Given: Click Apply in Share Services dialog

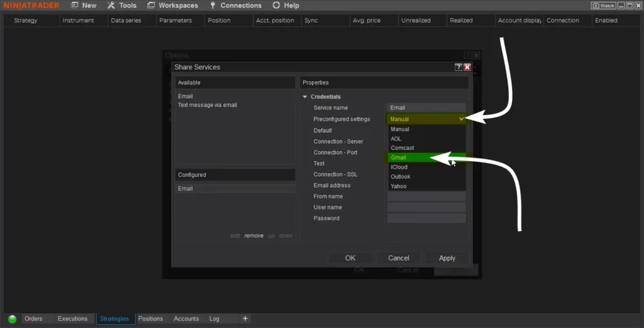Looking at the screenshot, I should click(447, 257).
